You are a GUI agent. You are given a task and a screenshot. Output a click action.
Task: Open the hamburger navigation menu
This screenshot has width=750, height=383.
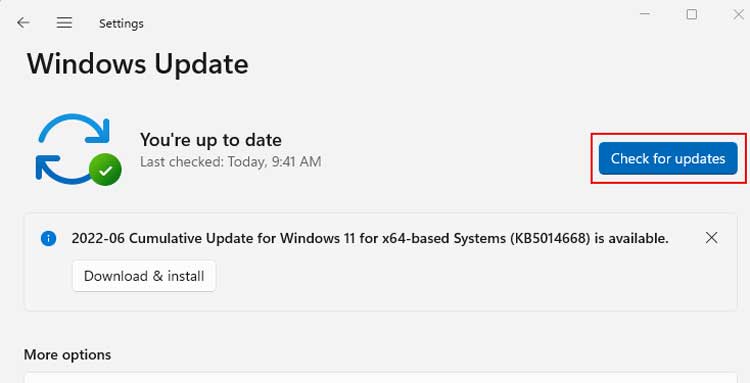tap(64, 22)
